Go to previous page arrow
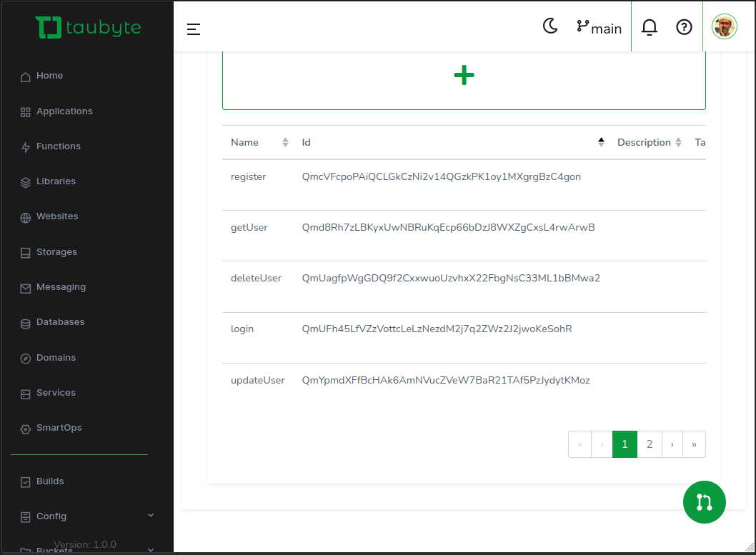Viewport: 756px width, 555px height. pos(602,444)
